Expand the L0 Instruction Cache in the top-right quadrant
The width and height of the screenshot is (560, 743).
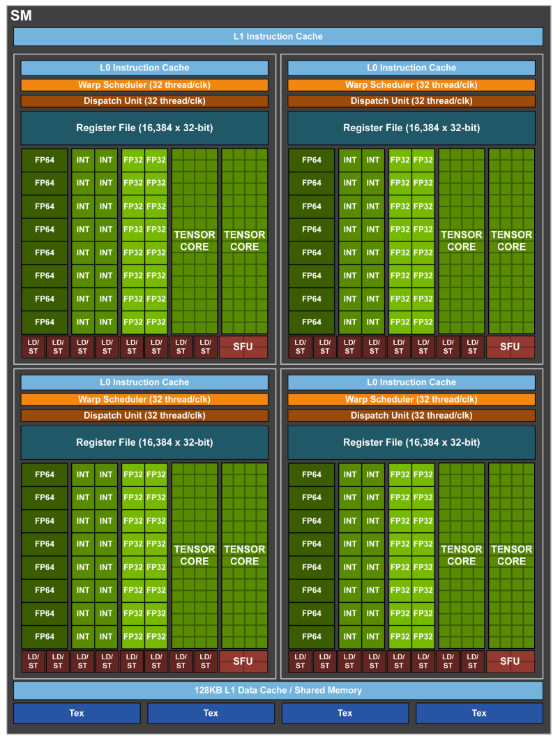pos(411,68)
